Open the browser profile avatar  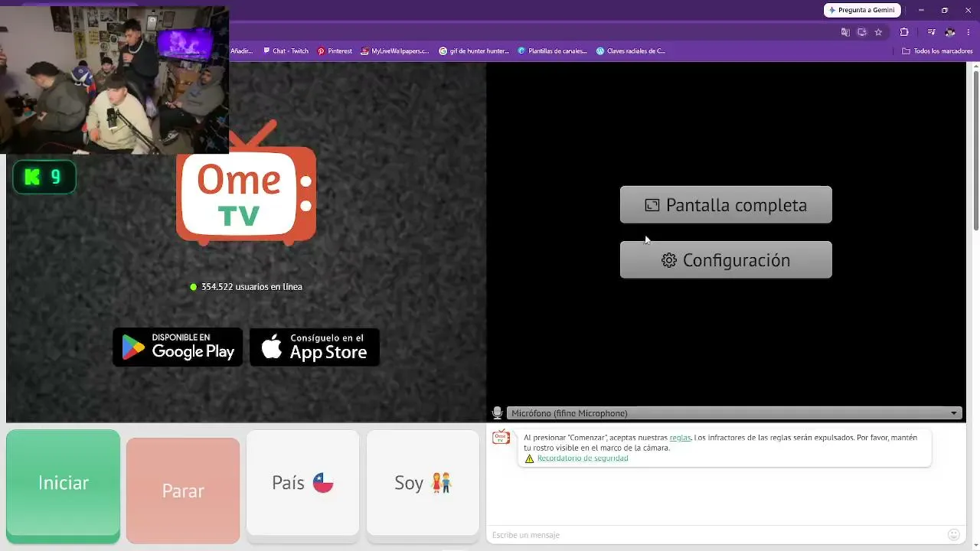click(x=950, y=32)
